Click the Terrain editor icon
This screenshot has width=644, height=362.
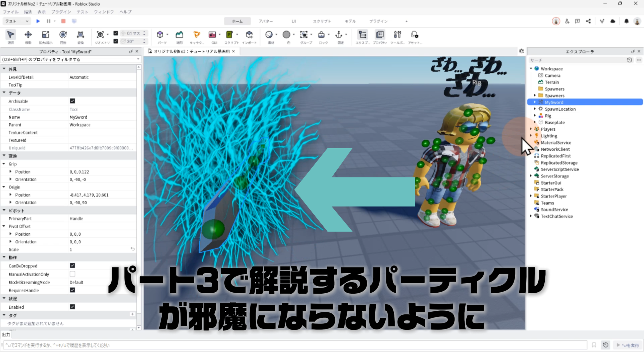pos(179,35)
